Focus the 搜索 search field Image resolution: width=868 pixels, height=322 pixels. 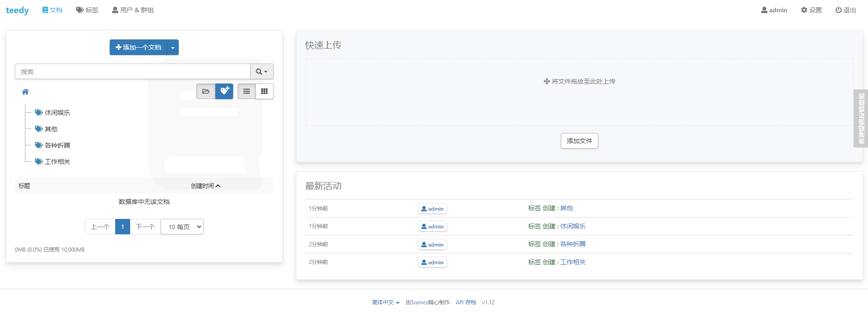pos(132,71)
